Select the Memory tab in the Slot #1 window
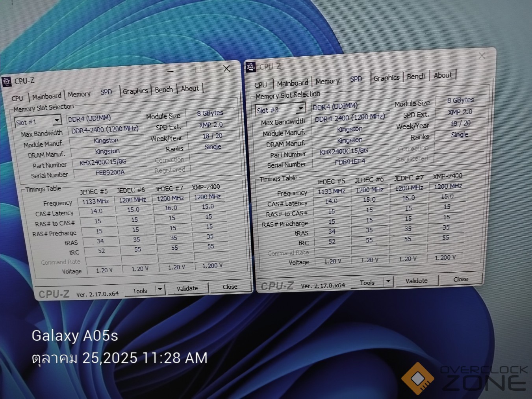The image size is (532, 399). [x=79, y=94]
